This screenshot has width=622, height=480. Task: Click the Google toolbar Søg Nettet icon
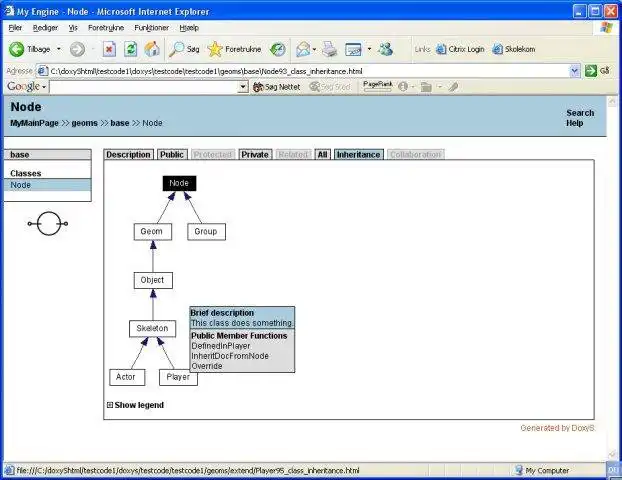[x=258, y=86]
